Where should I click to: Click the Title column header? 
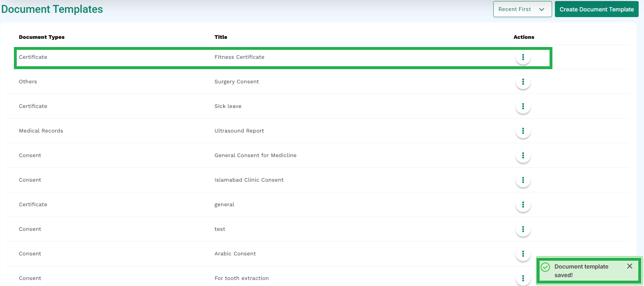[221, 37]
